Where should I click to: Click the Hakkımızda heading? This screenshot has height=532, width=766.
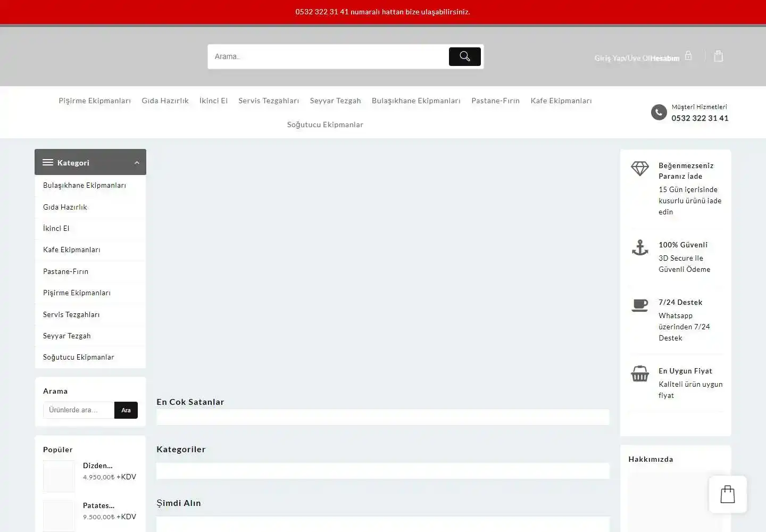click(x=651, y=459)
